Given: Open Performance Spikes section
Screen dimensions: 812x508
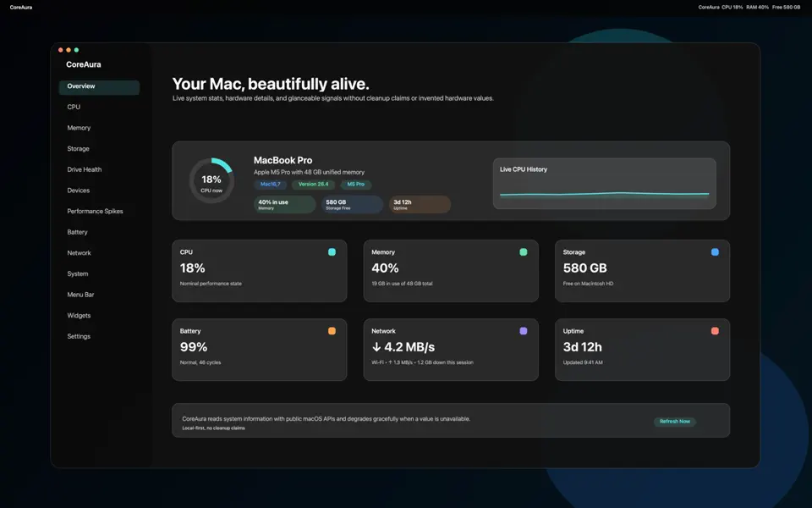Looking at the screenshot, I should (95, 211).
